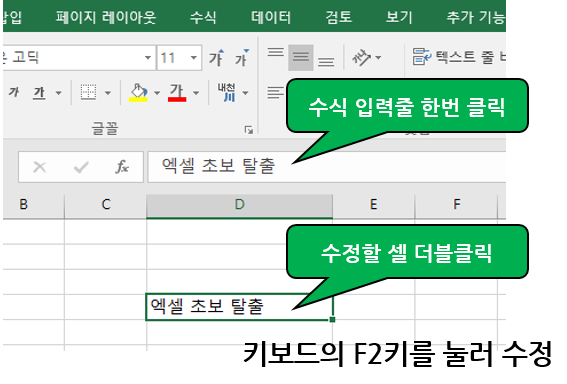Confirm the entry with the checkmark button
Screen dimensions: 567x384
[x=81, y=167]
